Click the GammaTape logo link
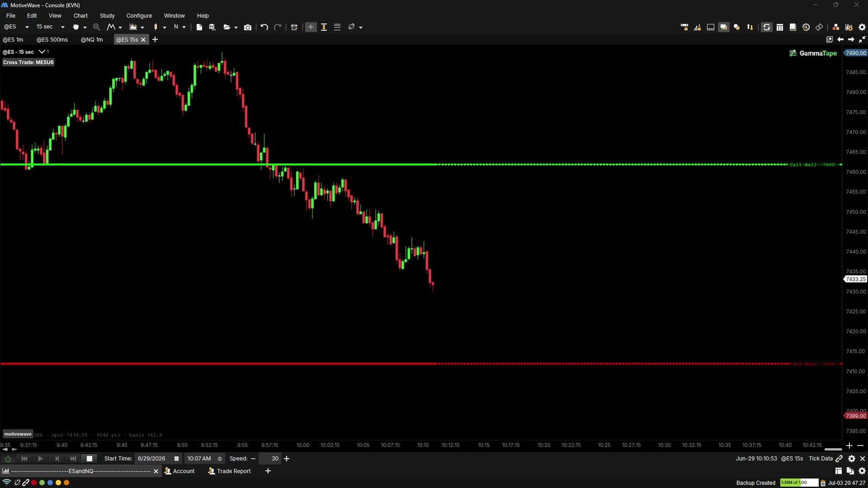This screenshot has height=488, width=868. (813, 53)
